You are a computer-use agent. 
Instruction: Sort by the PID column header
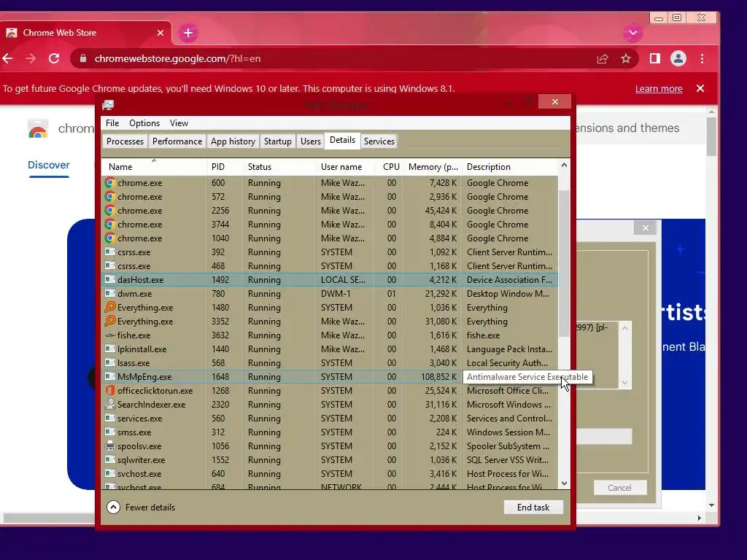tap(225, 167)
